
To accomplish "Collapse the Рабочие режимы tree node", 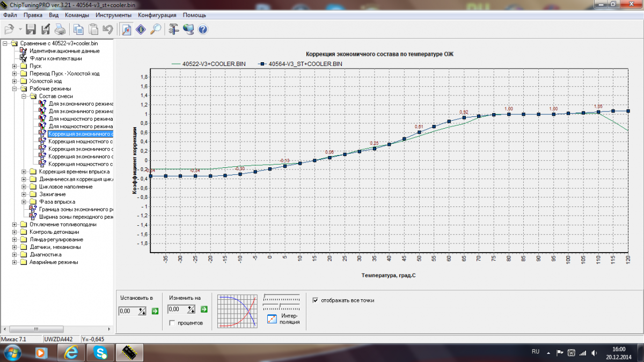I will pyautogui.click(x=15, y=88).
